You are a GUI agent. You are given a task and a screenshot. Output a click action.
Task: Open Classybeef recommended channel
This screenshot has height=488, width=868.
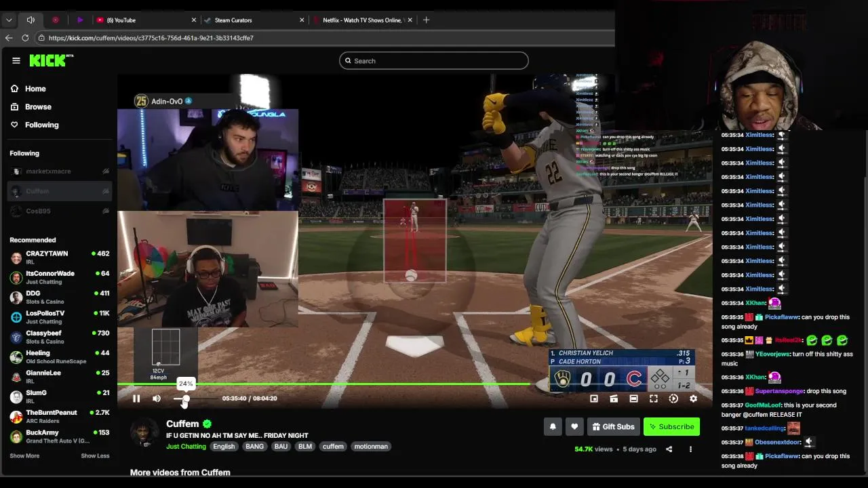click(x=60, y=337)
